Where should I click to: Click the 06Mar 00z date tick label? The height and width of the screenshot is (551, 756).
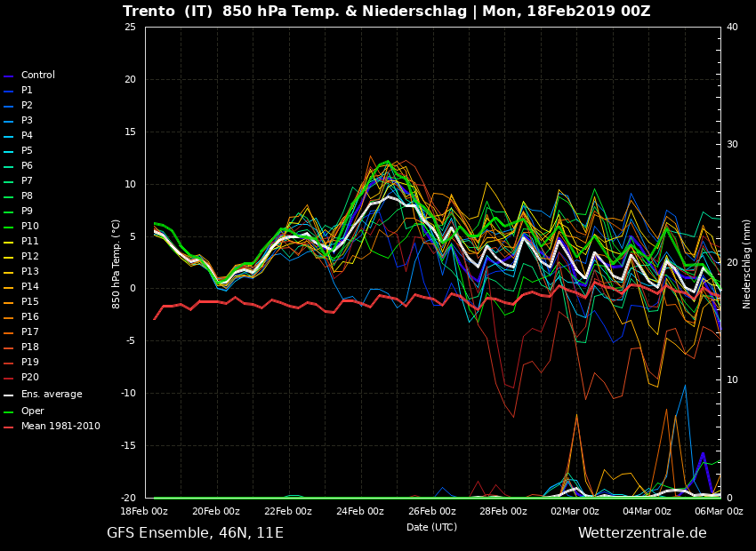pos(719,511)
